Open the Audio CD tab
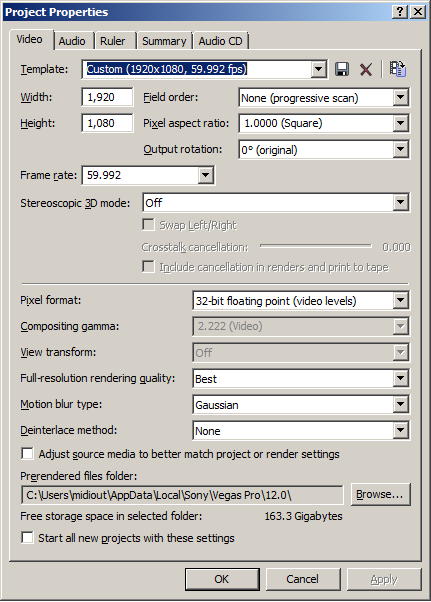The height and width of the screenshot is (602, 431). (221, 41)
